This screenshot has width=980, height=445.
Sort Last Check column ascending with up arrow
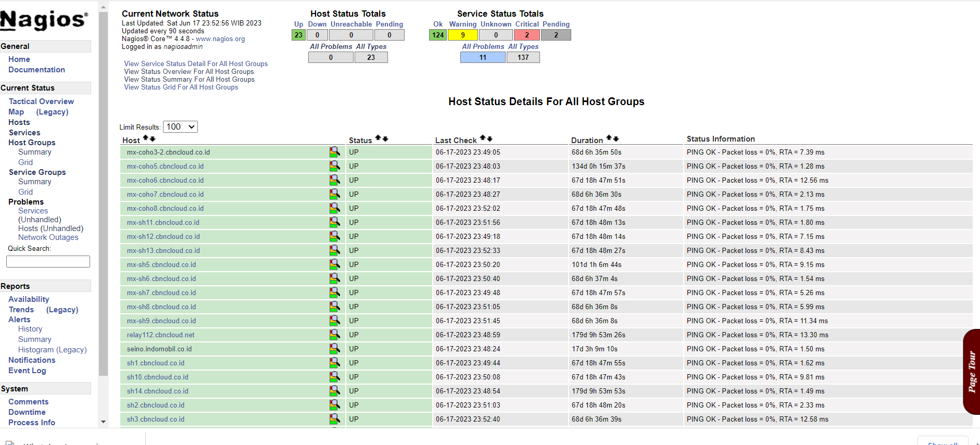tap(483, 138)
